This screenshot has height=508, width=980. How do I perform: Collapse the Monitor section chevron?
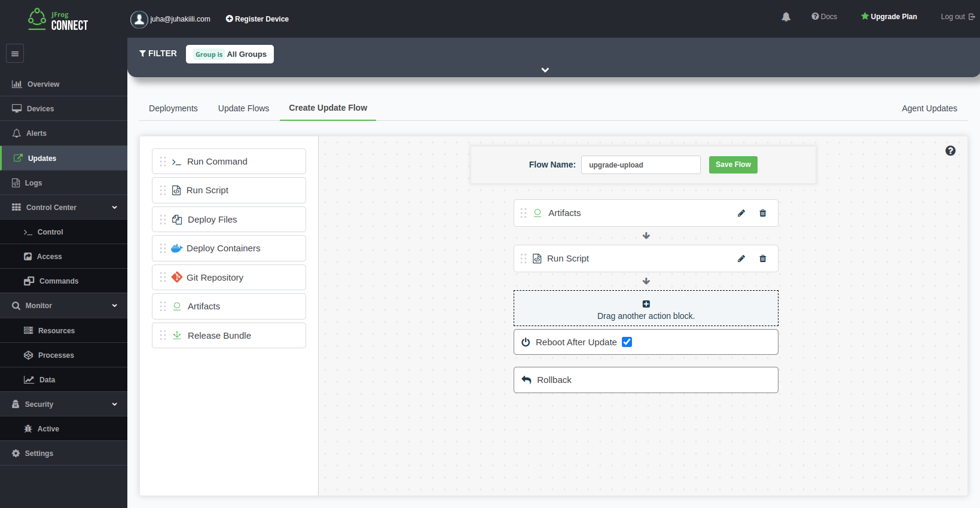[x=114, y=306]
